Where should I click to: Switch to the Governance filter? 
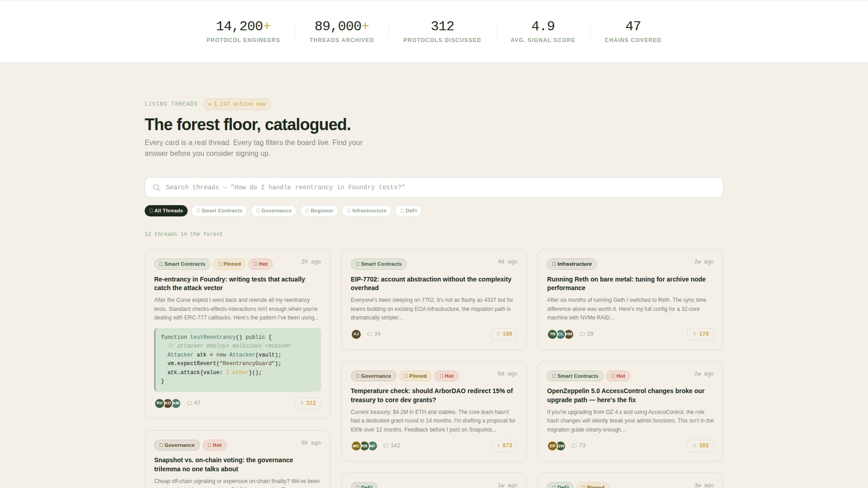point(274,211)
